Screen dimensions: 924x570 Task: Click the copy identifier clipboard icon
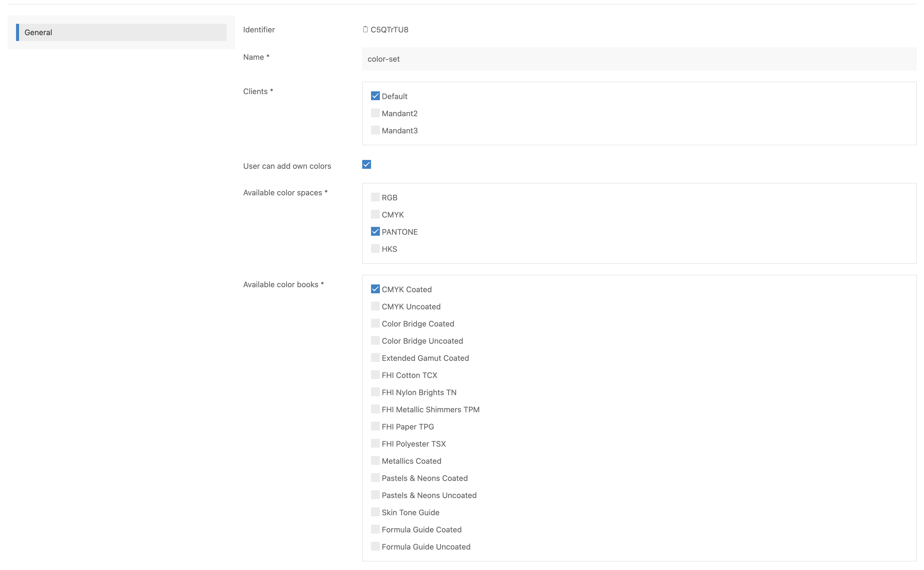point(365,29)
